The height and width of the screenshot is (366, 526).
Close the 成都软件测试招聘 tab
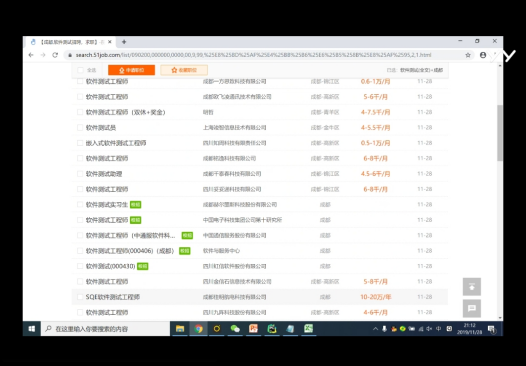[109, 42]
